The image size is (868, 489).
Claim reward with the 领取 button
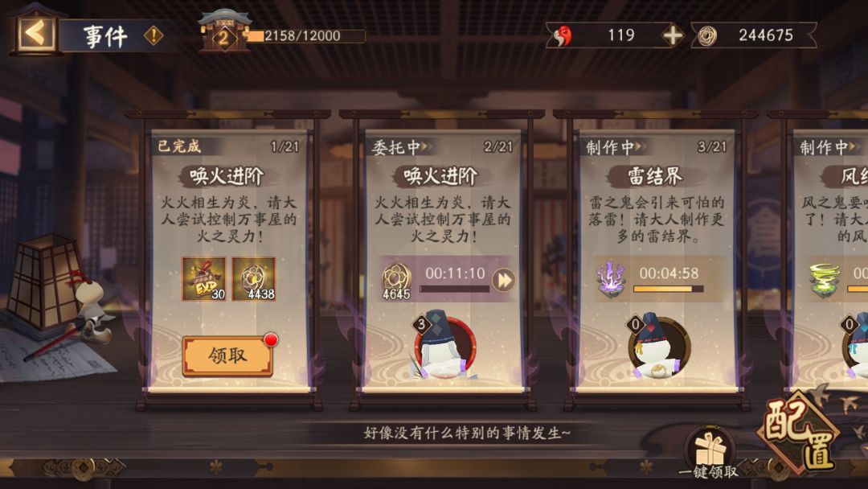pos(227,356)
